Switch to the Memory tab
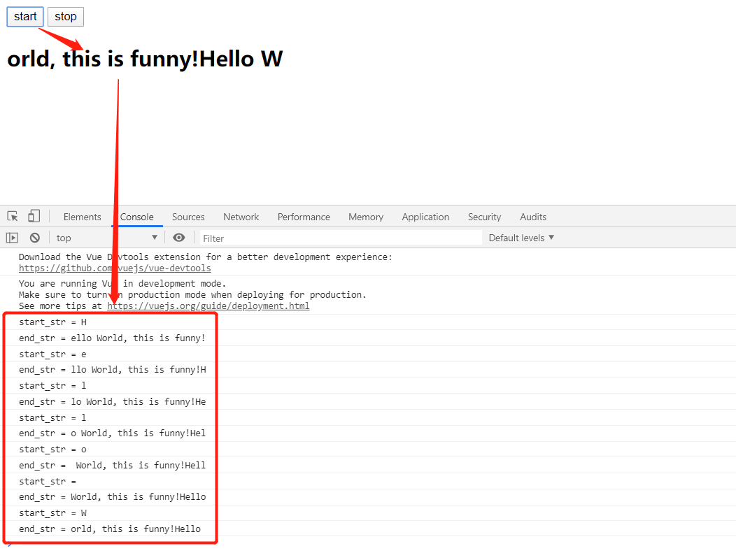Image resolution: width=736 pixels, height=560 pixels. click(x=366, y=217)
